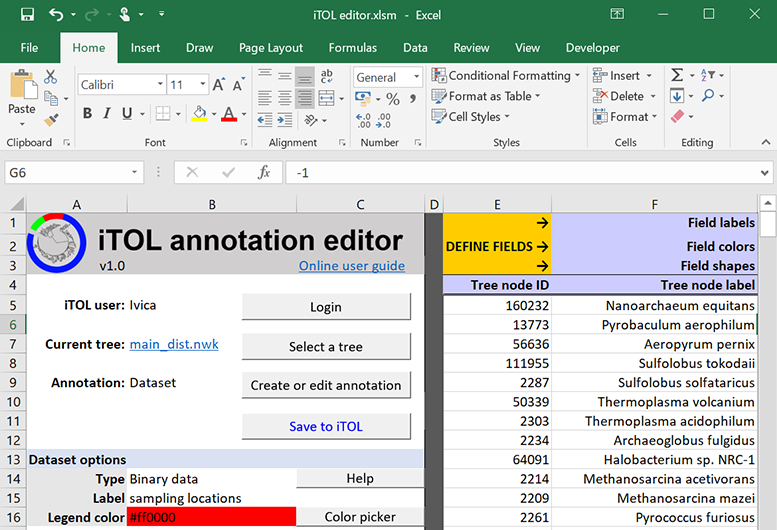Viewport: 777px width, 530px height.
Task: Click the Comma Style icon
Action: click(412, 99)
